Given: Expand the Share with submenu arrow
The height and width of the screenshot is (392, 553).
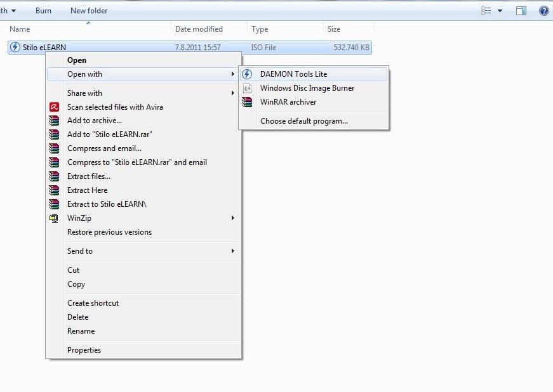Looking at the screenshot, I should 232,93.
